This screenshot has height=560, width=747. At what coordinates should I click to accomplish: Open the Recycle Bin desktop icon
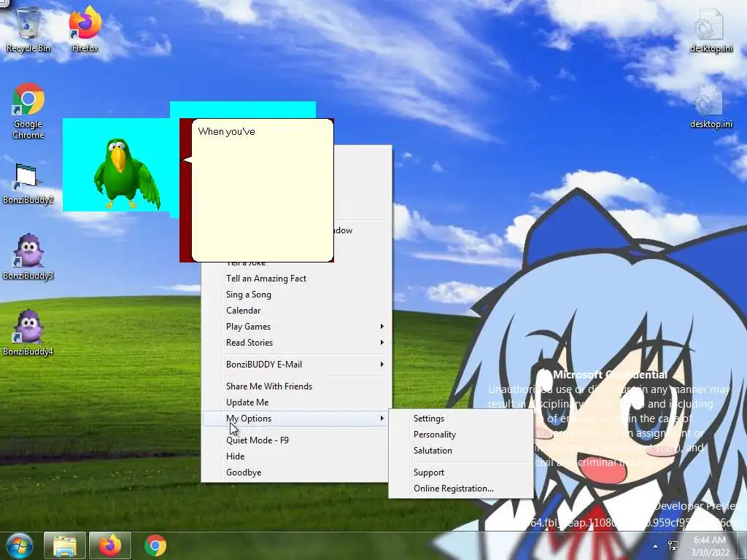coord(28,28)
